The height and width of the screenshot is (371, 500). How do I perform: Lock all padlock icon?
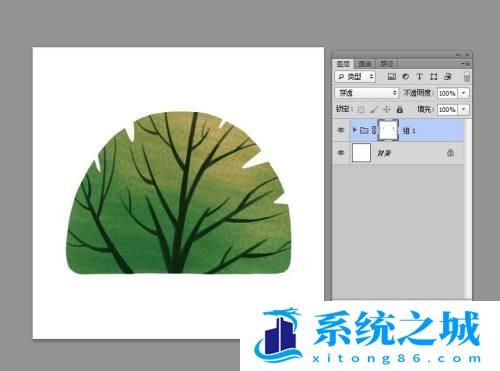pyautogui.click(x=400, y=109)
